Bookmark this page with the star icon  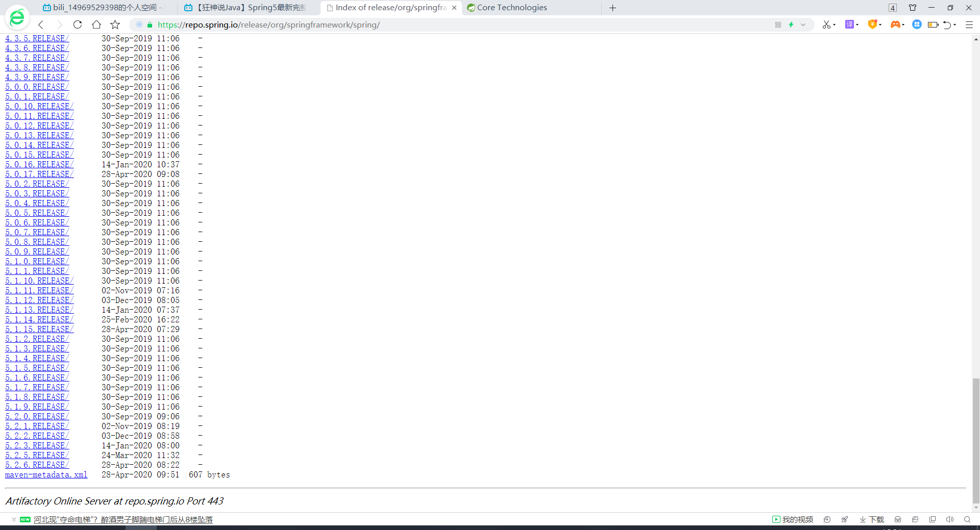[x=115, y=24]
